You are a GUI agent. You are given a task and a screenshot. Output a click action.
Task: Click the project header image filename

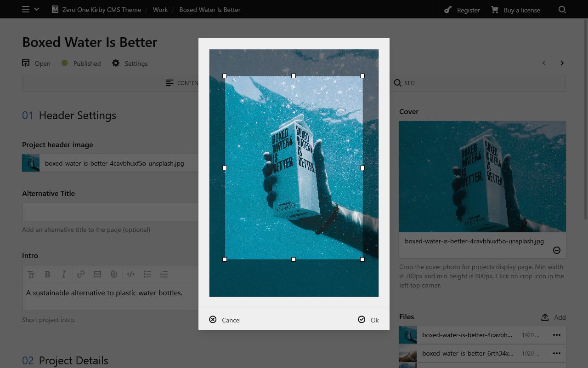click(x=114, y=163)
